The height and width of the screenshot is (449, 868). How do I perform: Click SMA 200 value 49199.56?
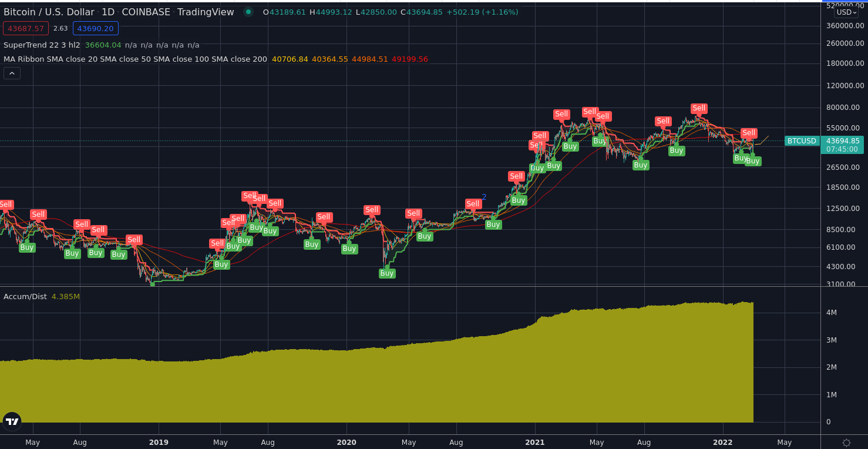410,59
